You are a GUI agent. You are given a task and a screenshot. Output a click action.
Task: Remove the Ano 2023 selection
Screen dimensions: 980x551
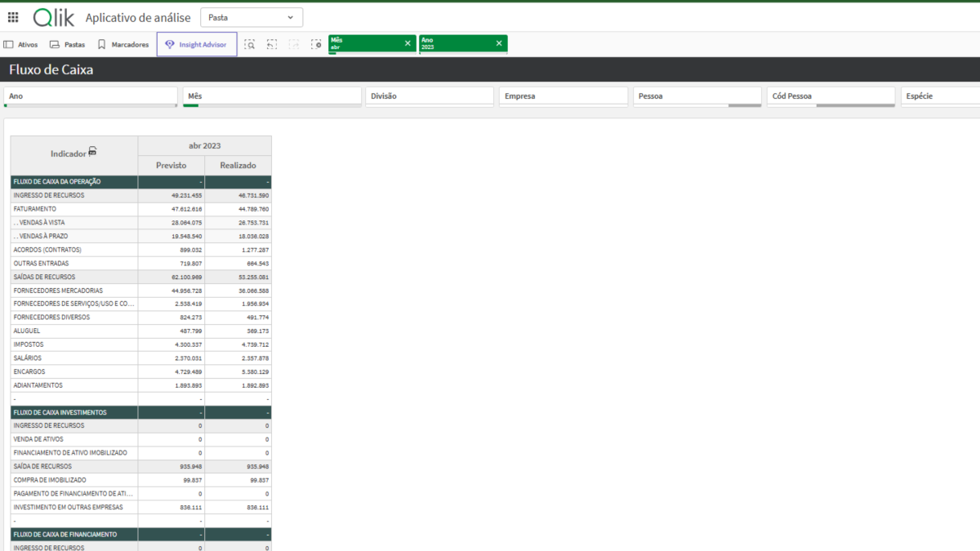click(498, 44)
